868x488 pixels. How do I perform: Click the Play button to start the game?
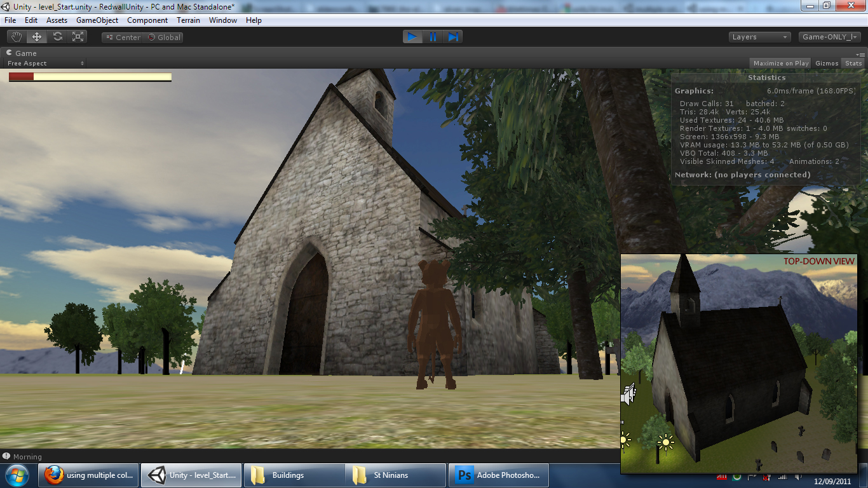click(412, 37)
